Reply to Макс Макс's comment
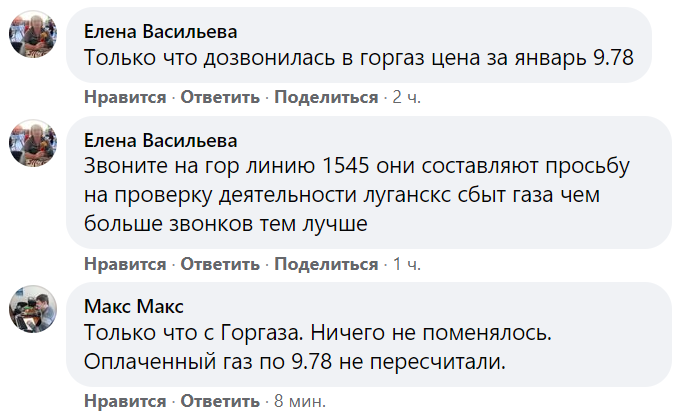This screenshot has width=676, height=418. point(219,401)
